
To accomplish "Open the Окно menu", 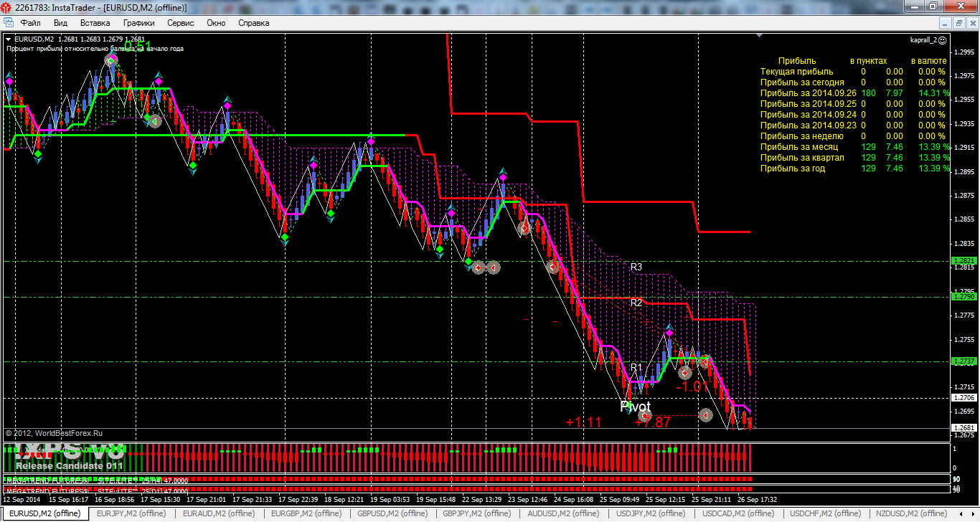I will [x=216, y=23].
